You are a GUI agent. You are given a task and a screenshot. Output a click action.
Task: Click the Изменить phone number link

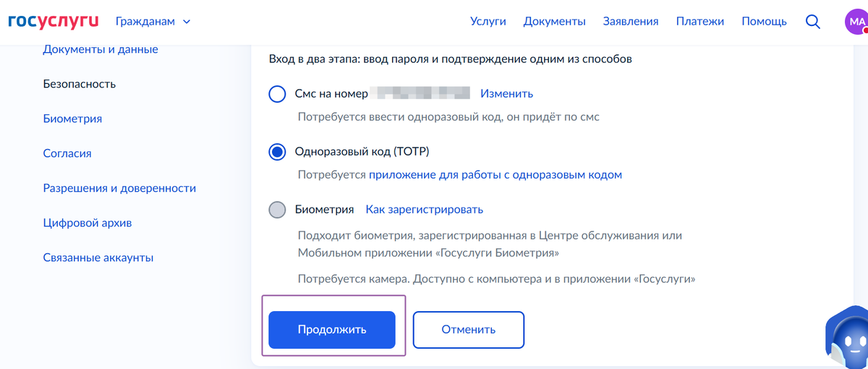click(506, 94)
